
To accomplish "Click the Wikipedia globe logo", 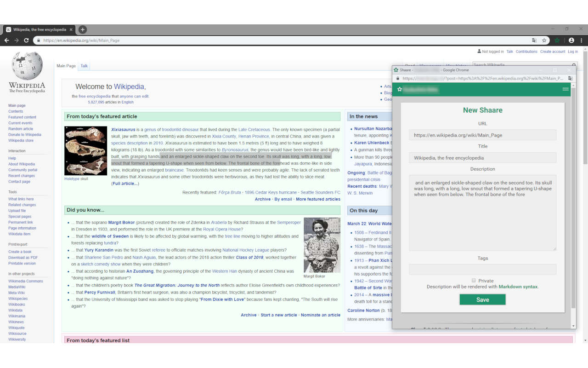I will 27,66.
